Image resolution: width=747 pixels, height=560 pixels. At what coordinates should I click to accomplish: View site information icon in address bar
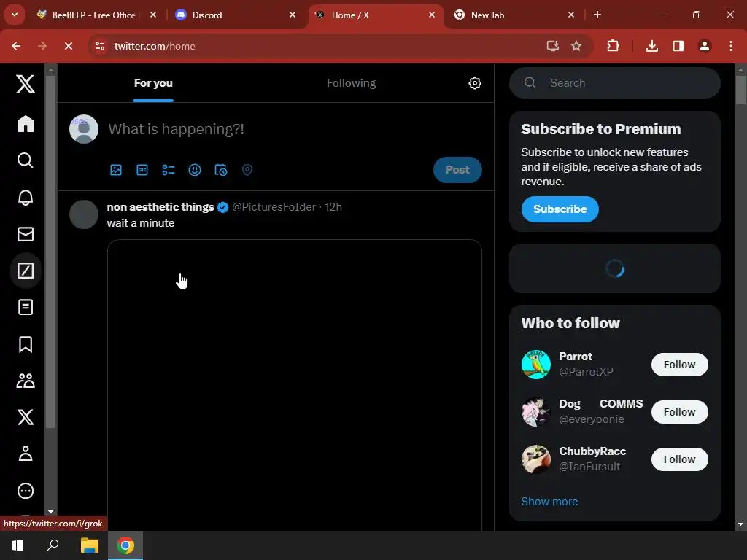coord(100,46)
